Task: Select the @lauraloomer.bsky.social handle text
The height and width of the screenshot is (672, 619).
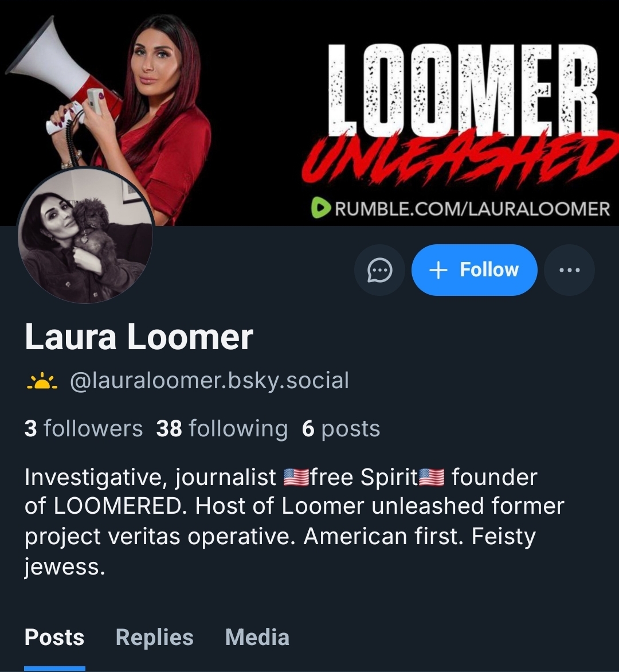Action: click(x=209, y=381)
